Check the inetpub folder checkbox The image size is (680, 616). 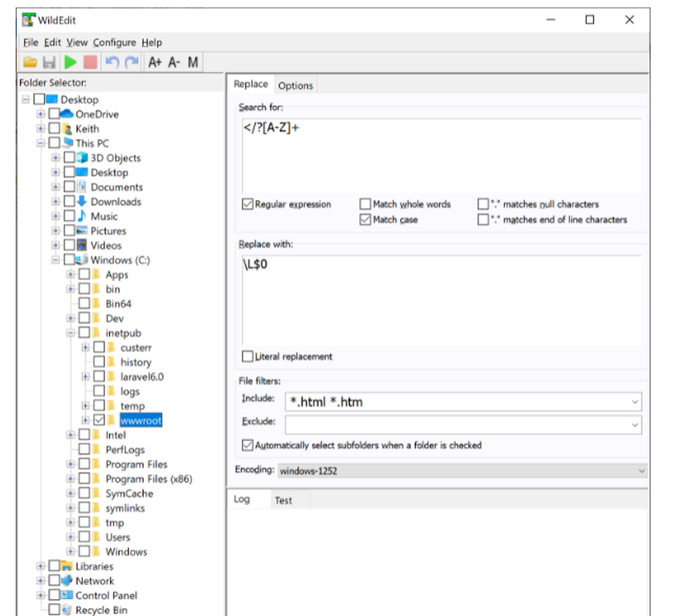[84, 332]
